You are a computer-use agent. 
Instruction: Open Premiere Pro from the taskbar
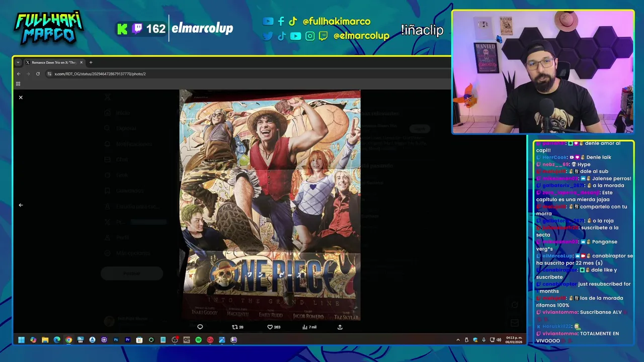[128, 340]
